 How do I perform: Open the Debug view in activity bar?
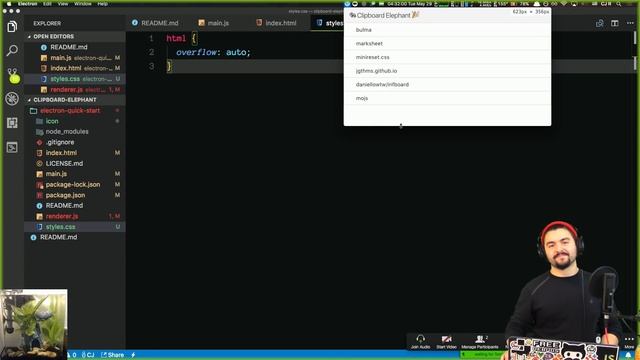click(x=12, y=99)
